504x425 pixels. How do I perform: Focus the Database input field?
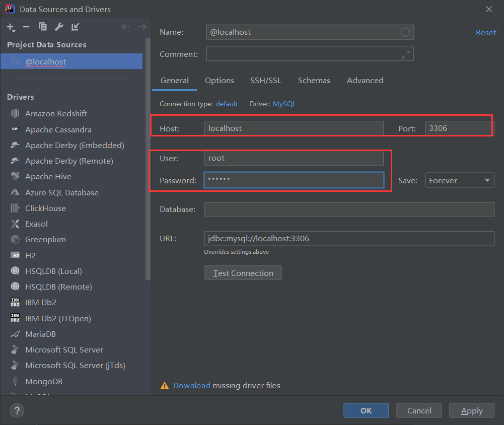[x=349, y=209]
